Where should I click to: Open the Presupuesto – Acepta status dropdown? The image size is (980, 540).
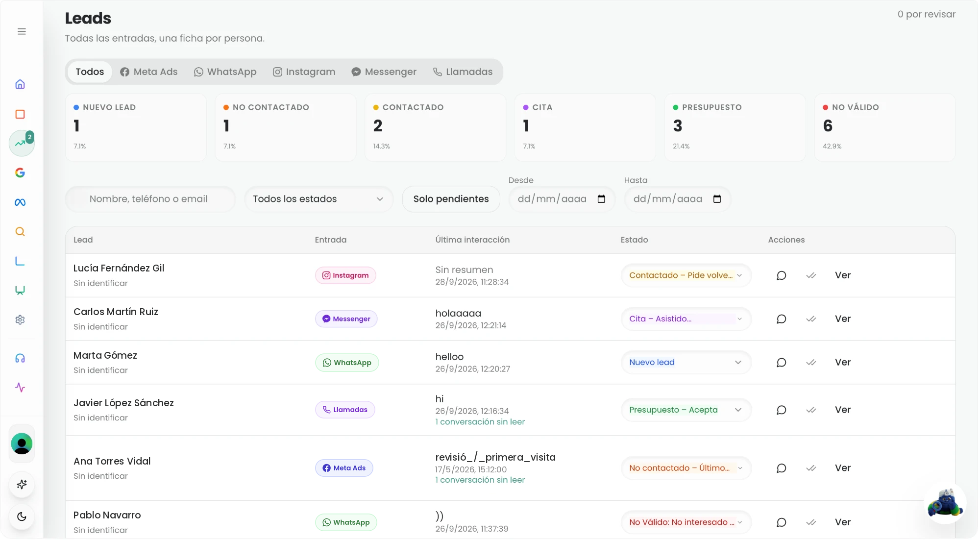[x=686, y=411]
